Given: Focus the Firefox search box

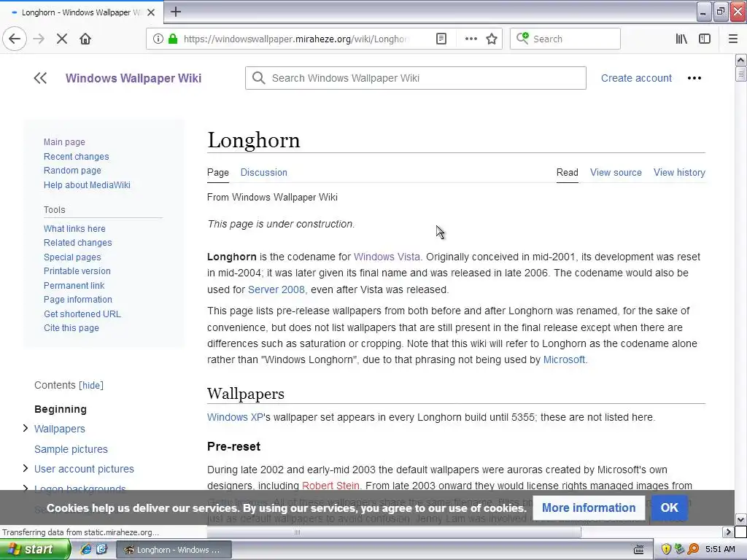Looking at the screenshot, I should pyautogui.click(x=565, y=39).
